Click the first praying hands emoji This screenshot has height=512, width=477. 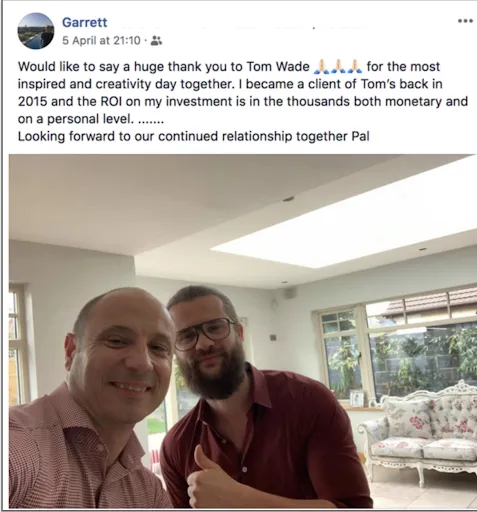[x=321, y=66]
